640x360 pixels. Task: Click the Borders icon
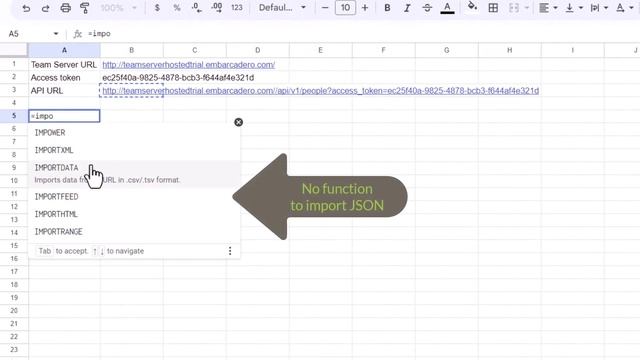coord(493,8)
